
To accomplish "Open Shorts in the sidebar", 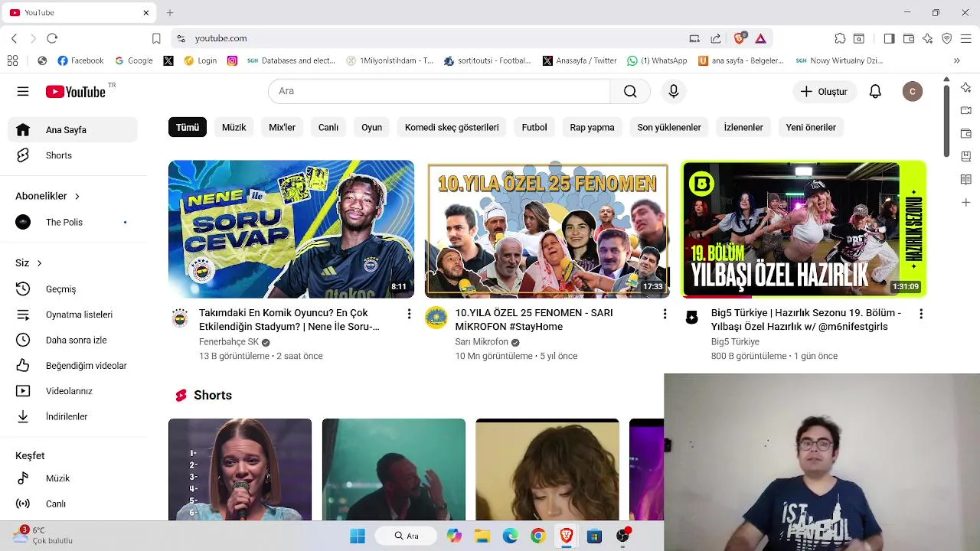I will click(x=73, y=155).
